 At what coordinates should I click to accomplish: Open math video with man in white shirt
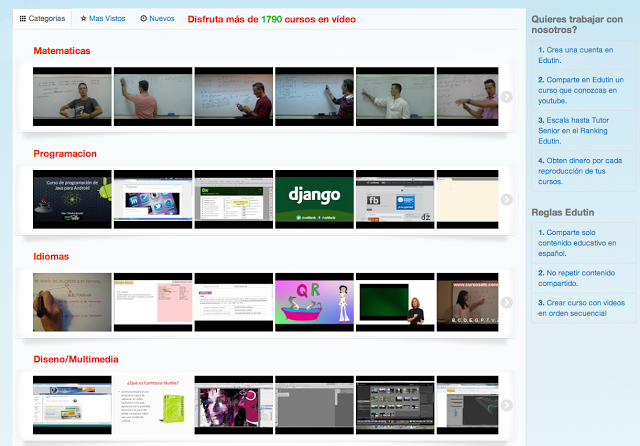396,97
